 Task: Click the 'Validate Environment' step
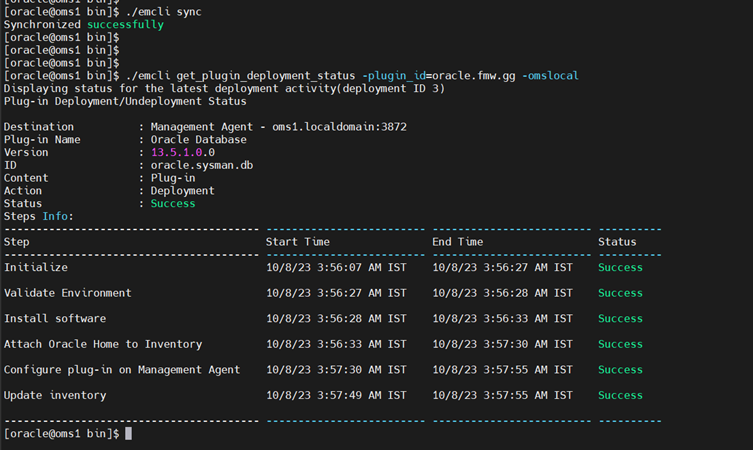click(x=68, y=293)
